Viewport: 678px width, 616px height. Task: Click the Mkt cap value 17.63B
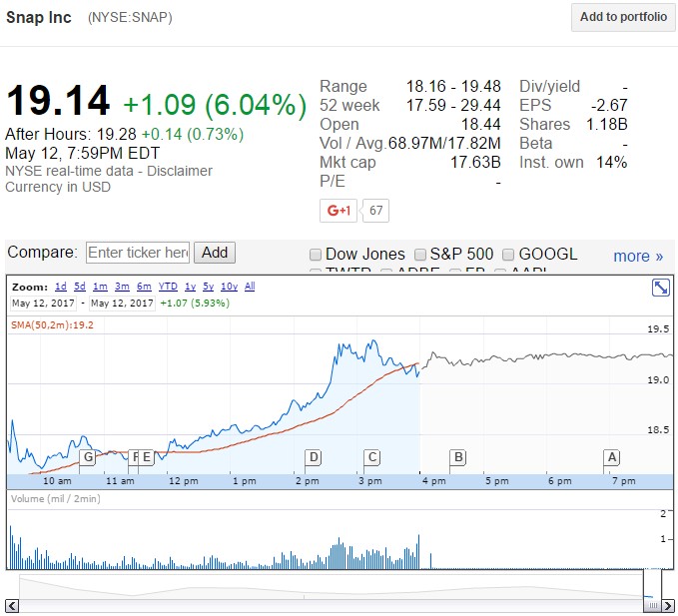pos(475,163)
